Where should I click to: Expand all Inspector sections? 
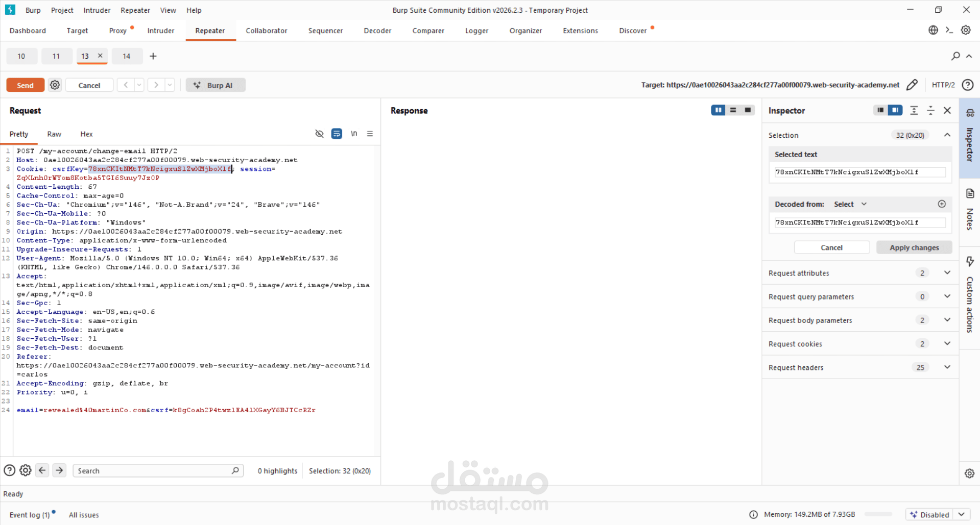click(914, 110)
